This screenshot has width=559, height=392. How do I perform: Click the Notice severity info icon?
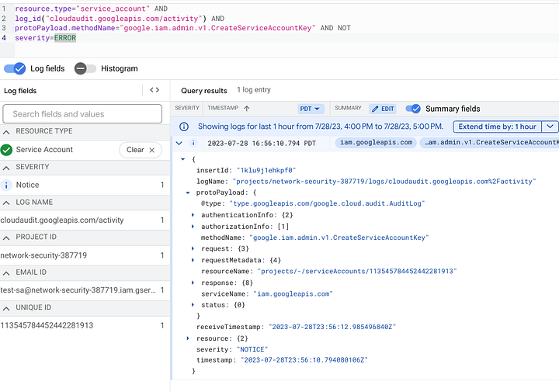click(x=7, y=185)
